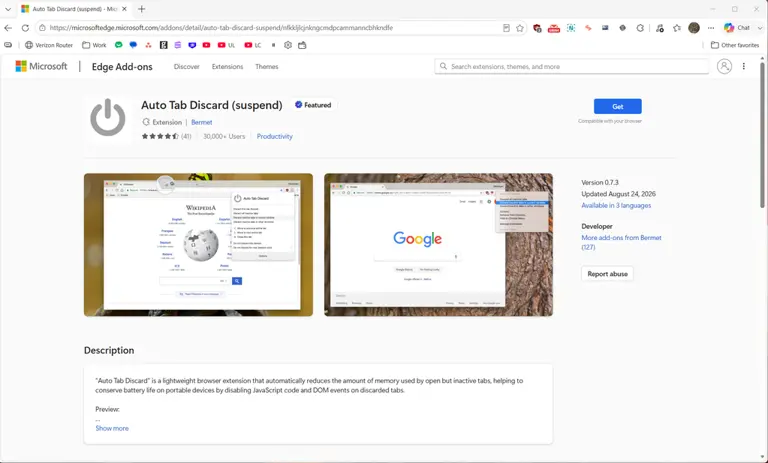Go to Edge Add-ons home title
The image size is (768, 463).
[122, 67]
